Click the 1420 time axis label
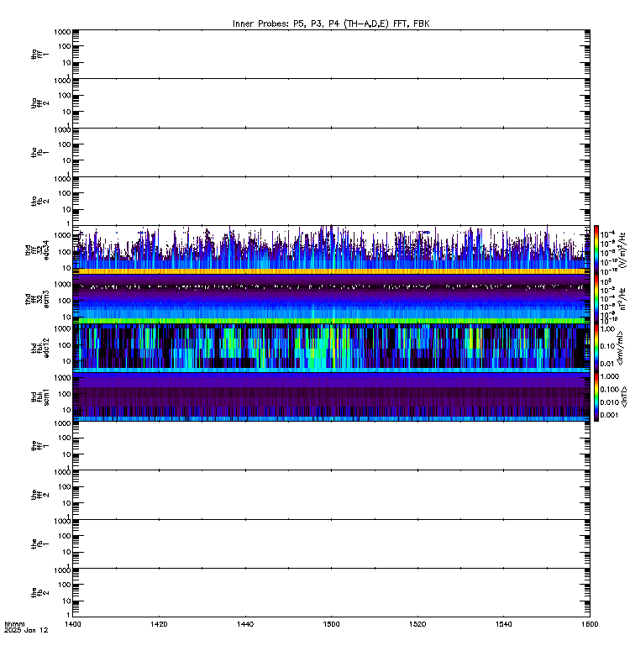The height and width of the screenshot is (672, 630). [159, 624]
